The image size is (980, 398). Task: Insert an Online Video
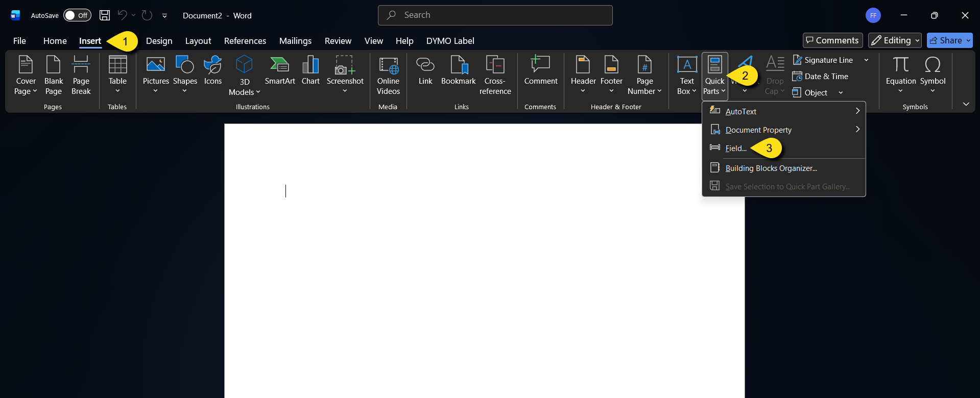(388, 75)
